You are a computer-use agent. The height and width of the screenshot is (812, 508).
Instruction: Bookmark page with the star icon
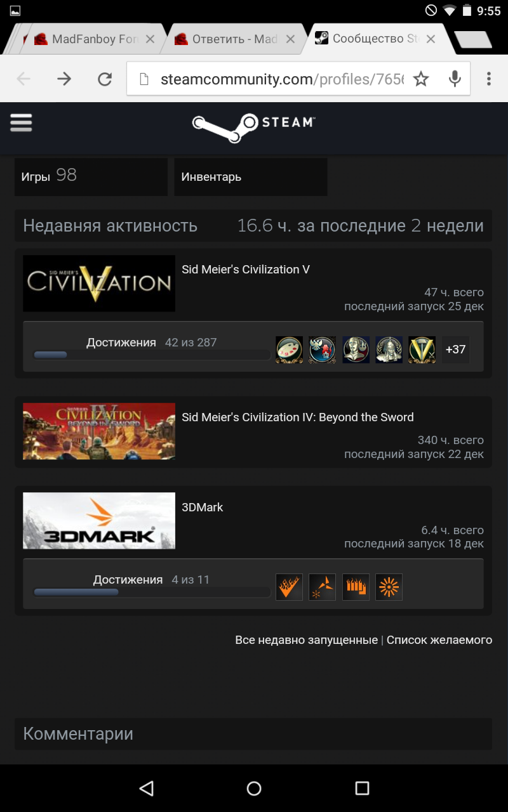[x=421, y=79]
